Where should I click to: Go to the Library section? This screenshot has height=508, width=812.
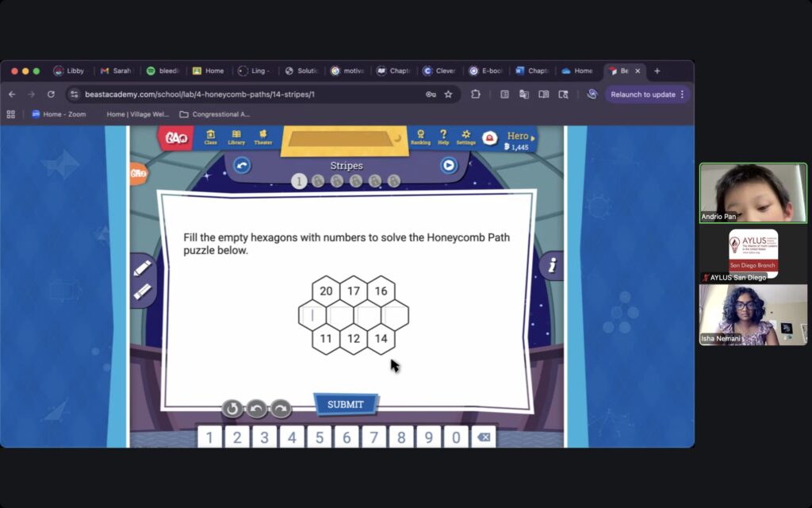coord(236,137)
